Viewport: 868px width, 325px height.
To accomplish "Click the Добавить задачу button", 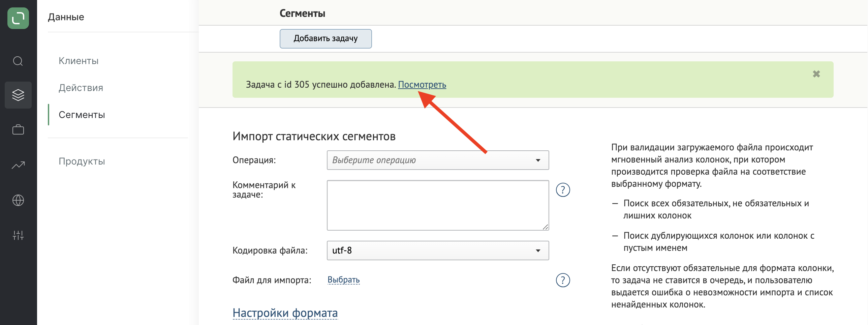I will [325, 38].
